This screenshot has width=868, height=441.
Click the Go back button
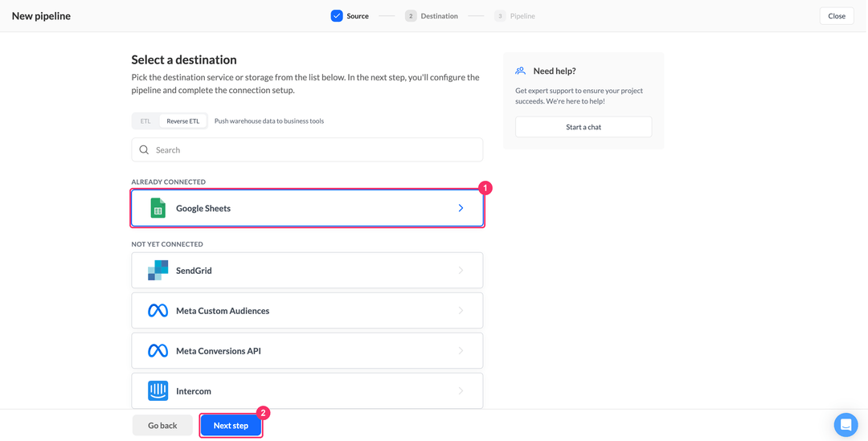coord(162,426)
